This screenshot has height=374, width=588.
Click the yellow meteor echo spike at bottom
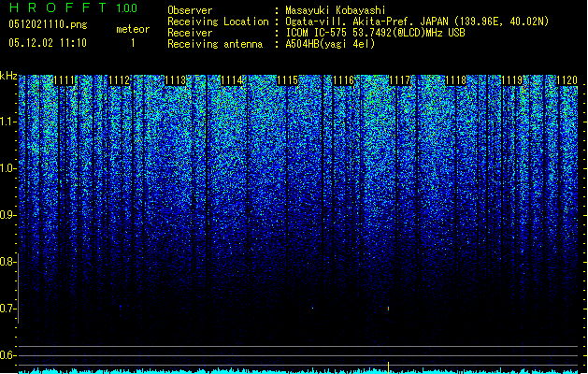click(388, 367)
